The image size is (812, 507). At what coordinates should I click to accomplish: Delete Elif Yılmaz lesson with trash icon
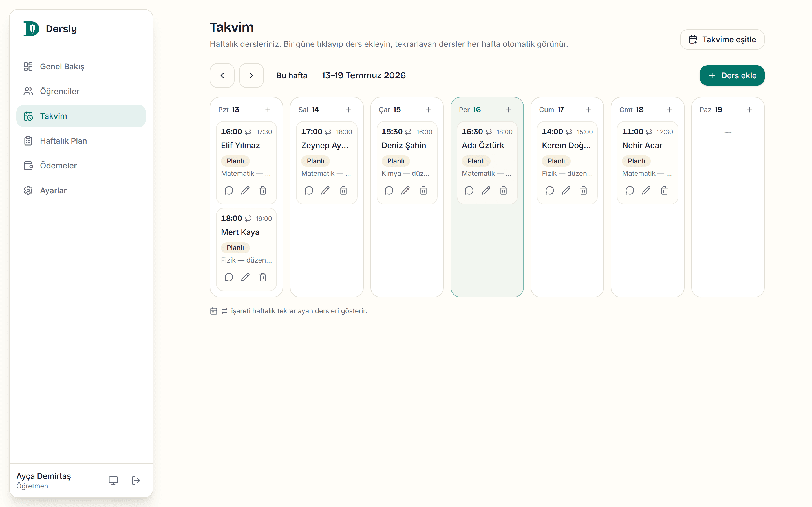coord(263,190)
